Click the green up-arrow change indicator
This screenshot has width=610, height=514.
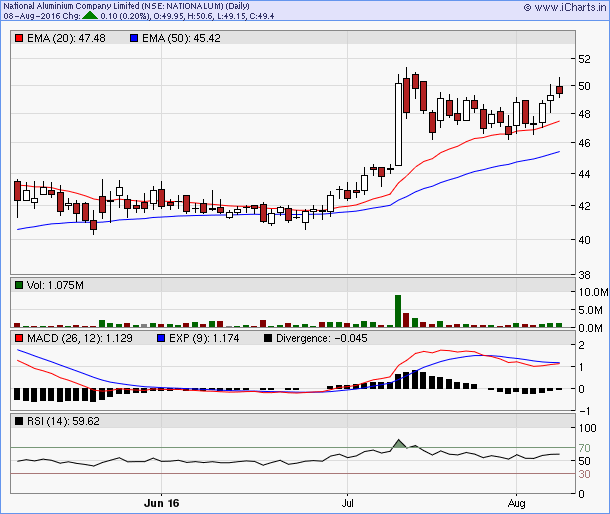[x=90, y=16]
